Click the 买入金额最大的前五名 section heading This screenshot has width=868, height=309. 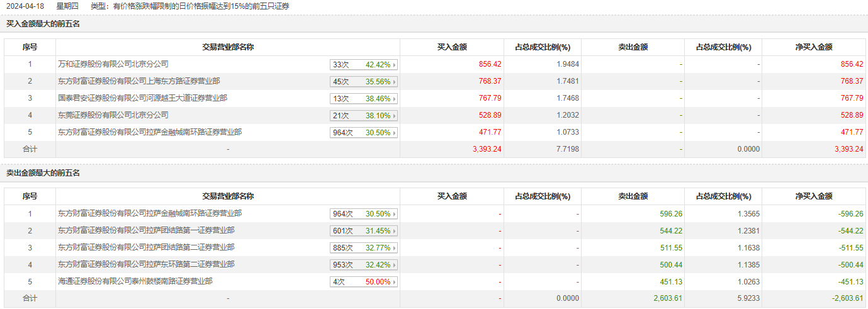click(43, 24)
